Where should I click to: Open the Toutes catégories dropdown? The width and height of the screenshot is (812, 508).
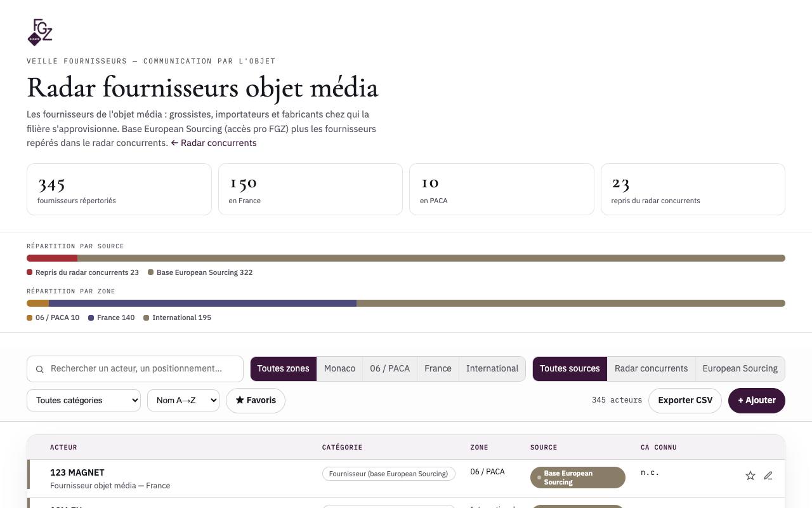point(84,401)
